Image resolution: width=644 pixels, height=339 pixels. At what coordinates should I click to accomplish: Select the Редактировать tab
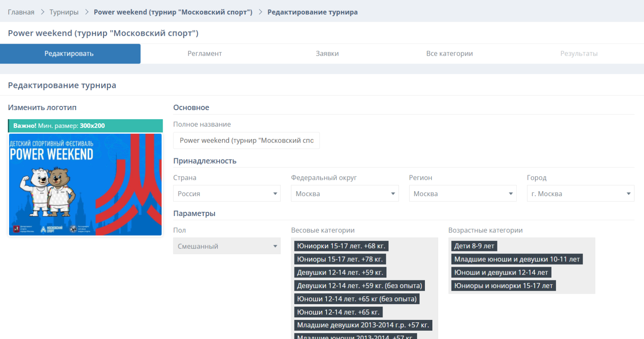point(70,54)
